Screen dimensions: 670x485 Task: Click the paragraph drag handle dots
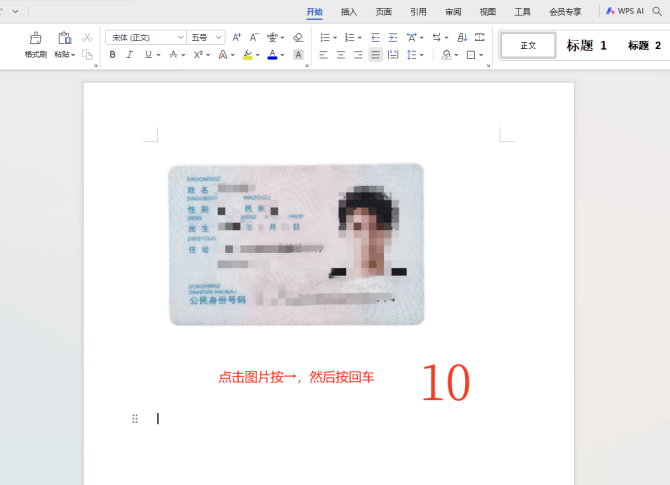(x=135, y=419)
